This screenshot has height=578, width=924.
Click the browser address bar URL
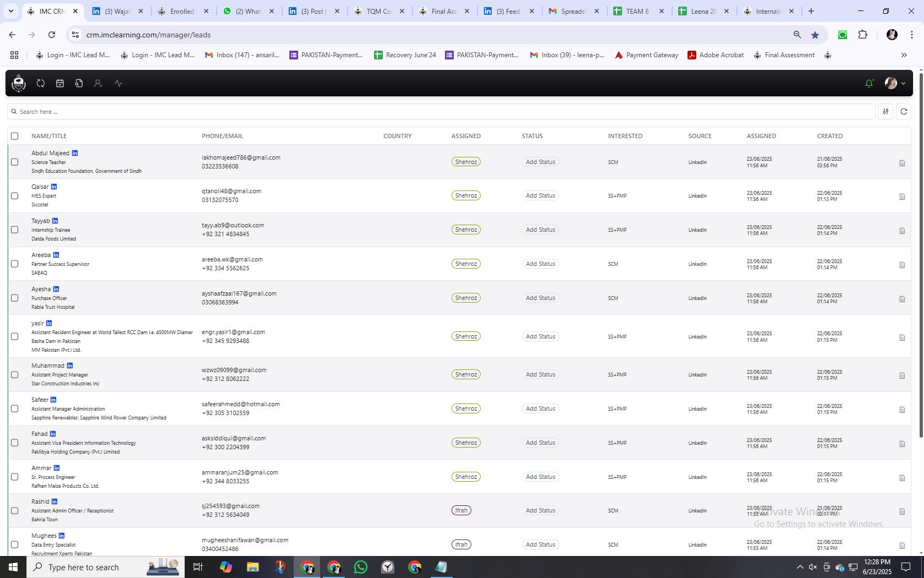[x=148, y=35]
